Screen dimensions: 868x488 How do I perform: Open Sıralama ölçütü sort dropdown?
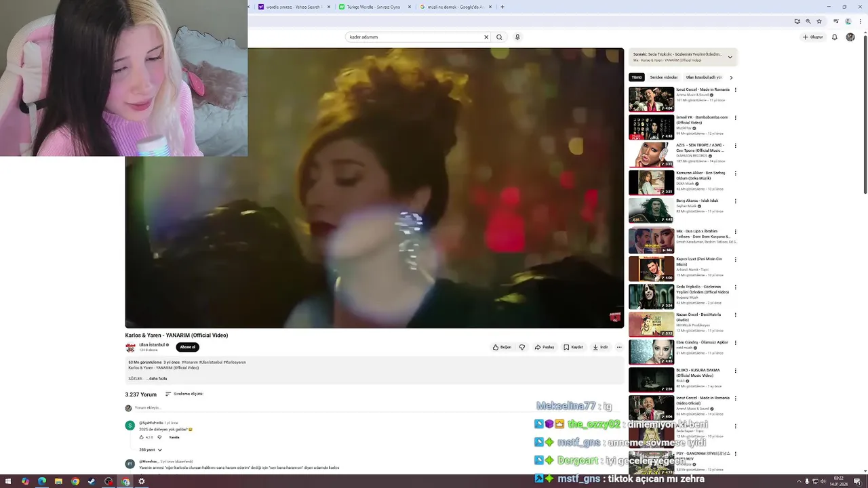point(184,394)
